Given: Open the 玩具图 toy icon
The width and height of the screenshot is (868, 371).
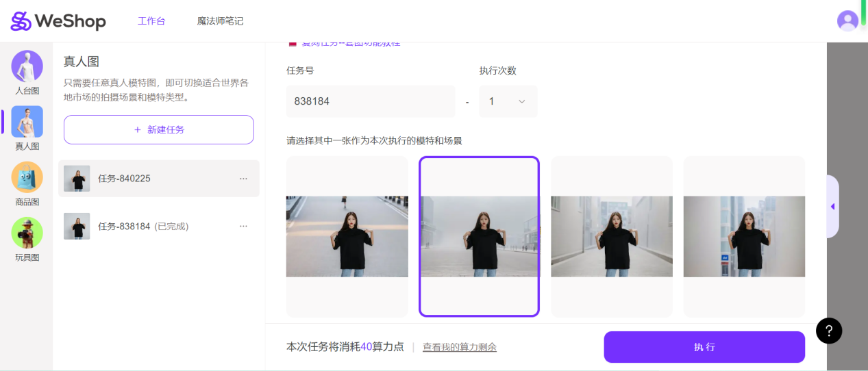Looking at the screenshot, I should click(x=27, y=233).
